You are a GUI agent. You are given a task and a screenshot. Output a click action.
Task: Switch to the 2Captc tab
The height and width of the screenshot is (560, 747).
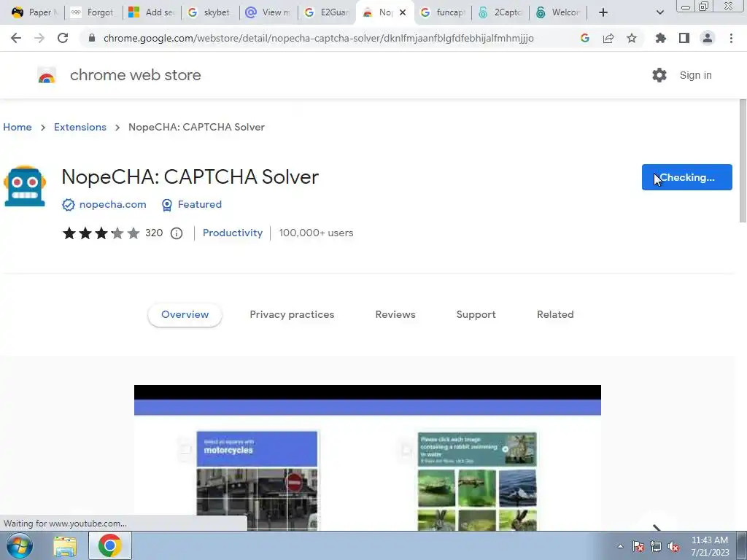(501, 12)
